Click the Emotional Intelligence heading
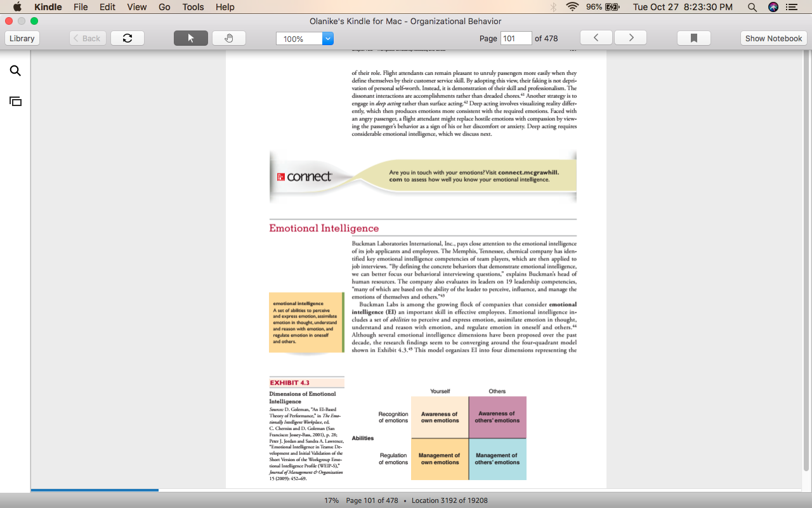The height and width of the screenshot is (508, 812). coord(324,228)
